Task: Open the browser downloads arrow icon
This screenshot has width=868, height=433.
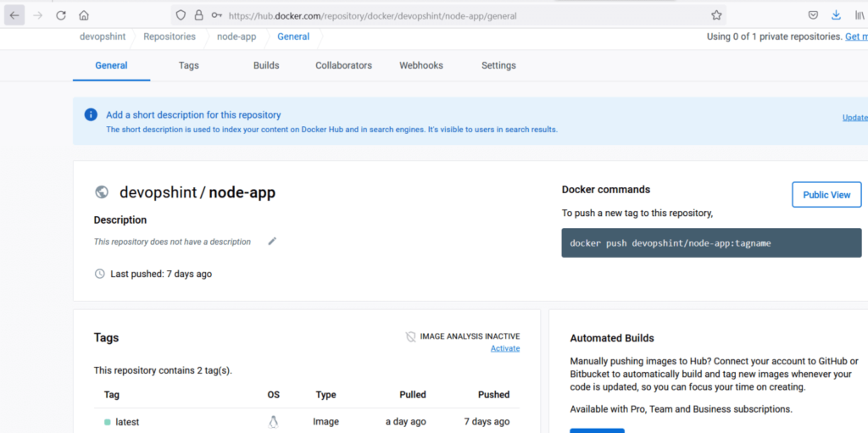Action: coord(837,15)
